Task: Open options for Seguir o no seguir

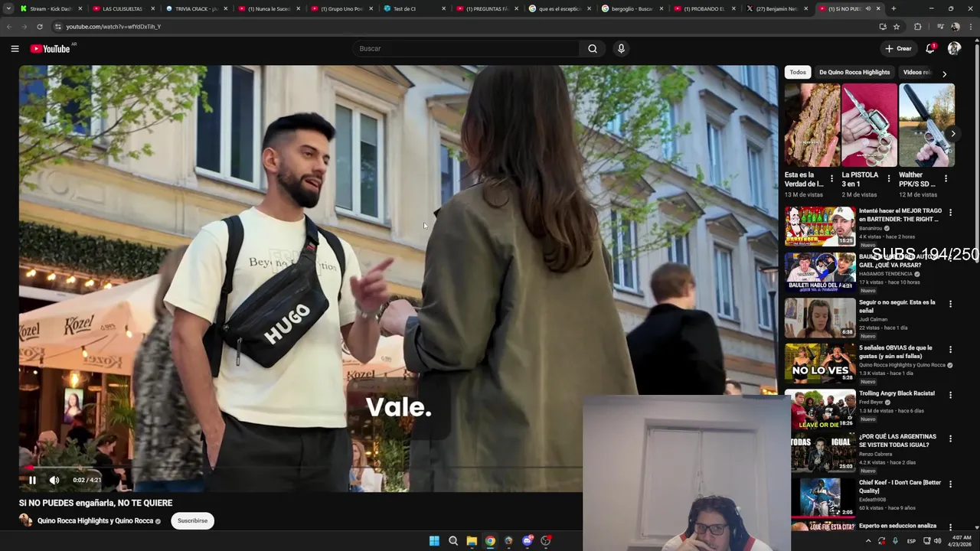Action: click(x=950, y=304)
